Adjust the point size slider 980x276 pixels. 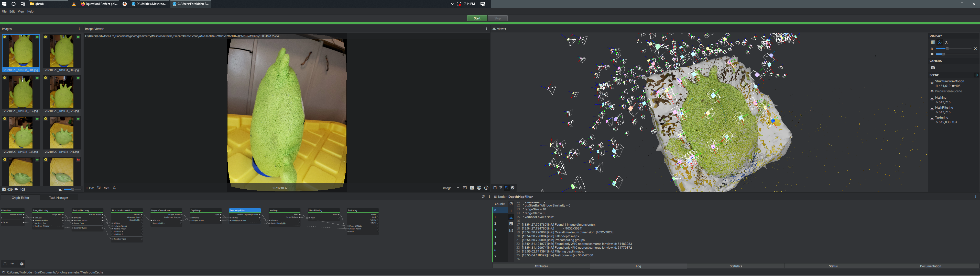coord(954,49)
